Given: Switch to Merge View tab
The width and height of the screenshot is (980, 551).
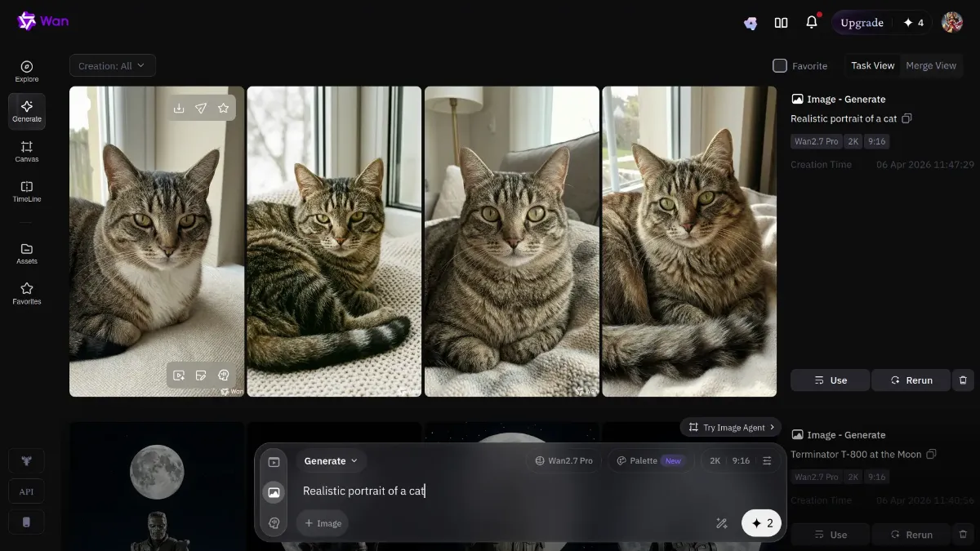Looking at the screenshot, I should pyautogui.click(x=931, y=65).
